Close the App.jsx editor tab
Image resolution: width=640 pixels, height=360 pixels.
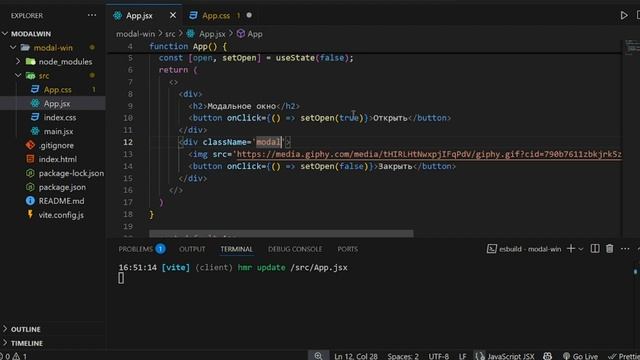173,16
